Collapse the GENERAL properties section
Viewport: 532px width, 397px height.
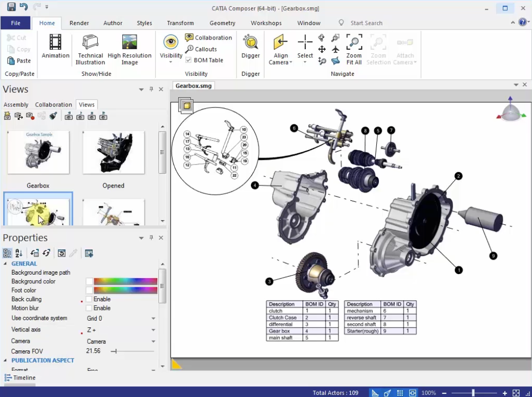click(x=5, y=263)
